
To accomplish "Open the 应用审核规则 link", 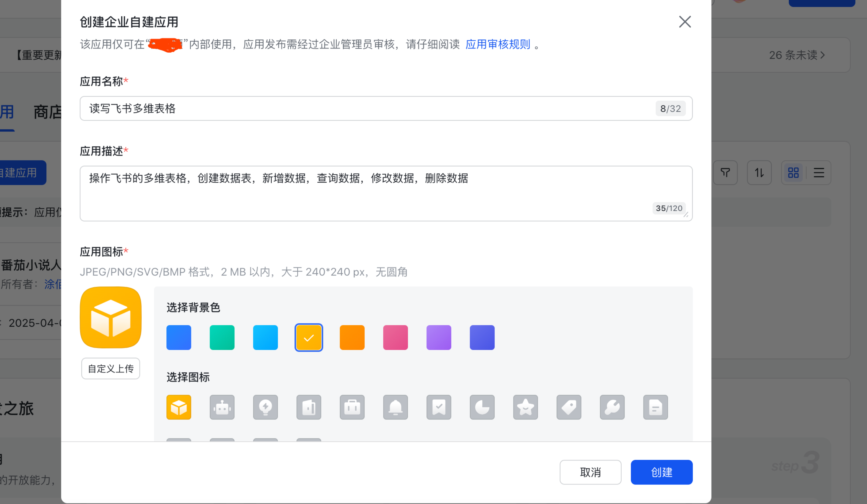I will coord(497,44).
